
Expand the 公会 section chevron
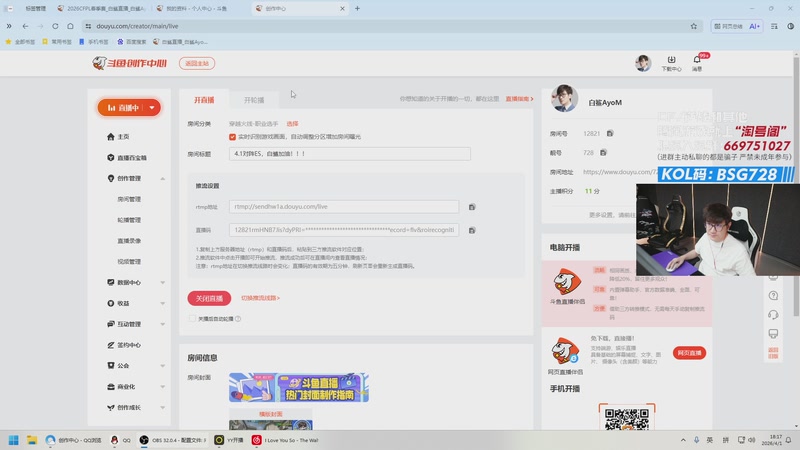pos(162,365)
